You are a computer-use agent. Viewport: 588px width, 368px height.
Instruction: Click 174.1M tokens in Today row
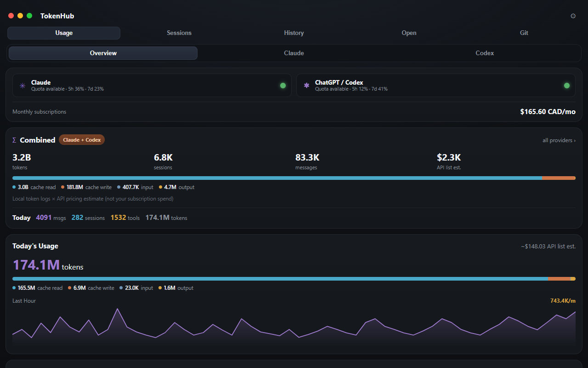tap(166, 218)
